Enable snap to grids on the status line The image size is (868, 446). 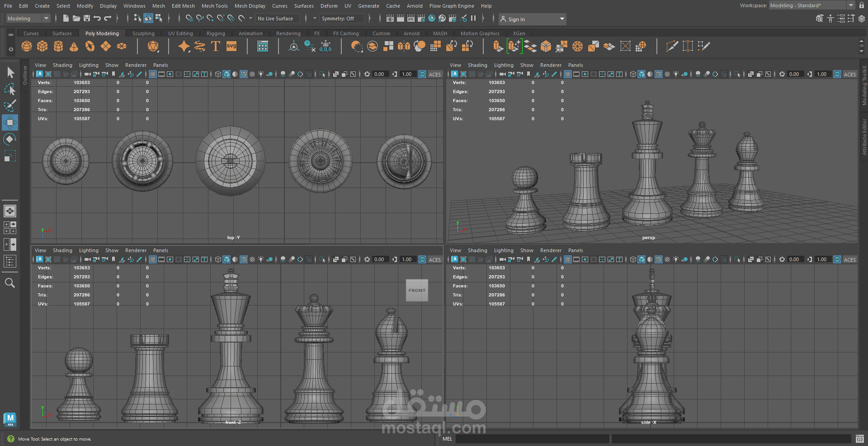(x=189, y=19)
